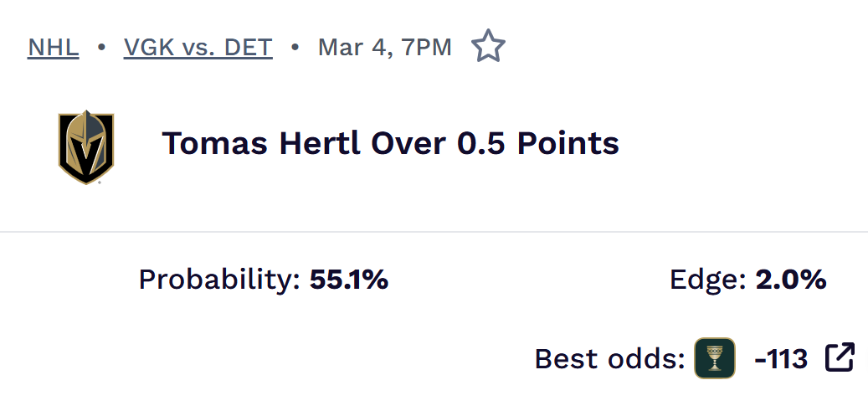The width and height of the screenshot is (868, 411).
Task: Click the bullet separator before Mar 4
Action: click(x=295, y=47)
